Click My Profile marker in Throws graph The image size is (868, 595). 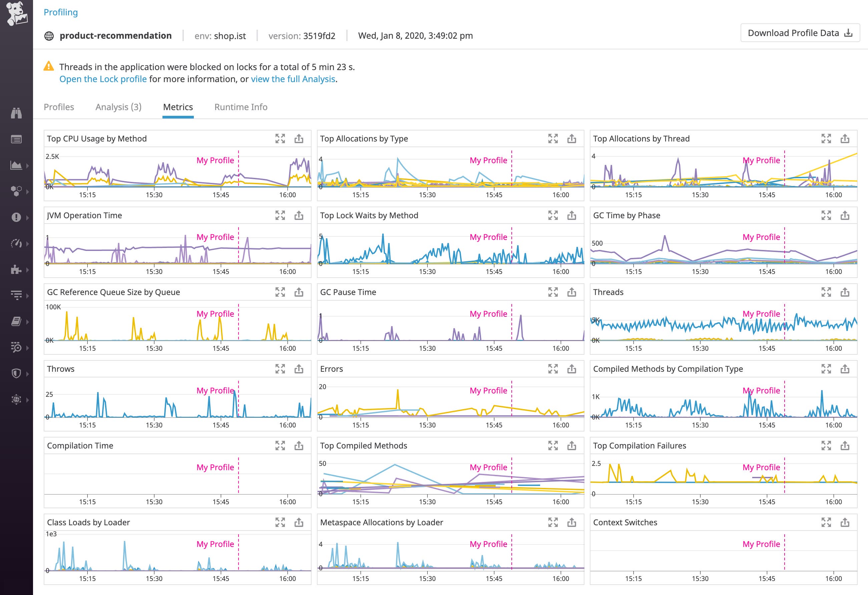pos(215,390)
